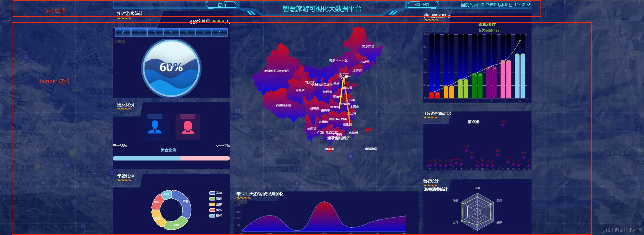644x235 pixels.
Task: Click the light blue 财经 donut segment
Action: [x=166, y=194]
